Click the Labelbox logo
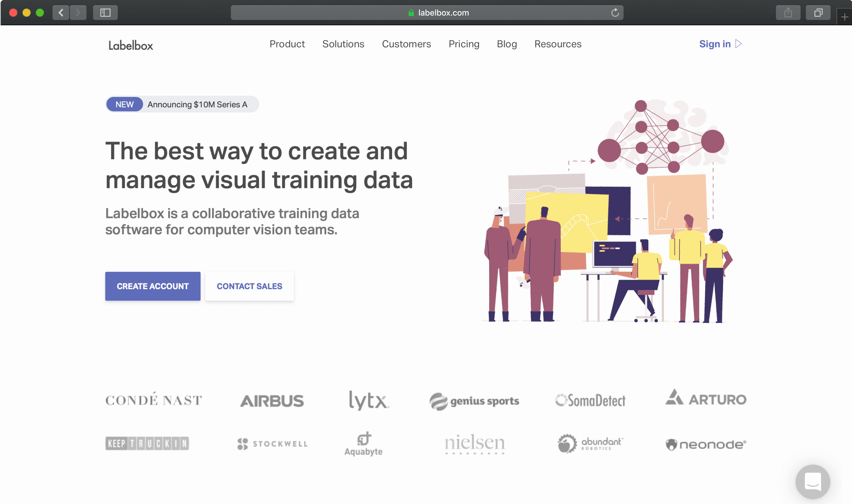The width and height of the screenshot is (852, 504). [x=130, y=45]
